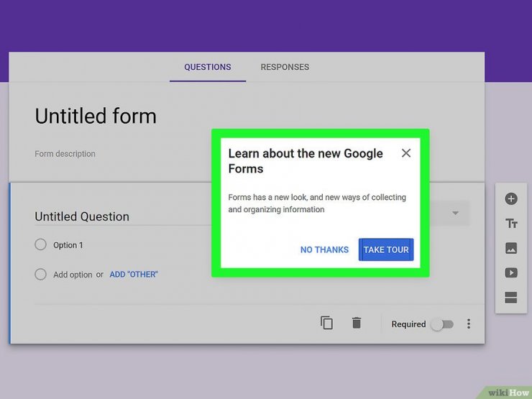
Task: Click Add option text
Action: (x=73, y=275)
